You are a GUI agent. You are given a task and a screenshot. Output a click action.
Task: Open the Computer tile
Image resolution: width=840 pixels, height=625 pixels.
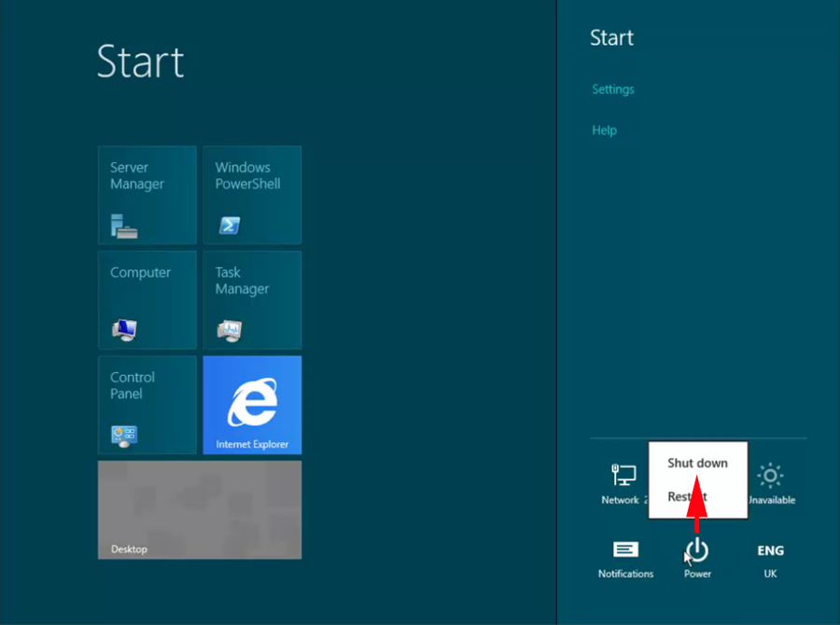point(147,300)
